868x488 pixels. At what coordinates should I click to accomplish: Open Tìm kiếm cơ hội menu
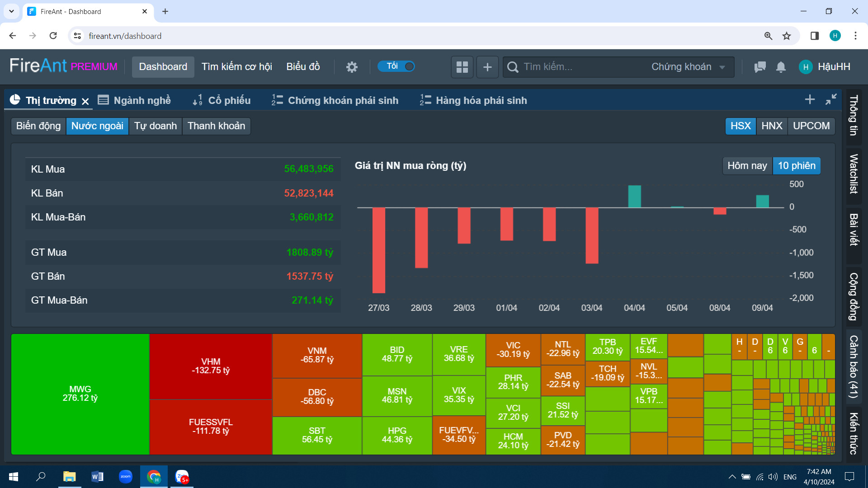(236, 67)
